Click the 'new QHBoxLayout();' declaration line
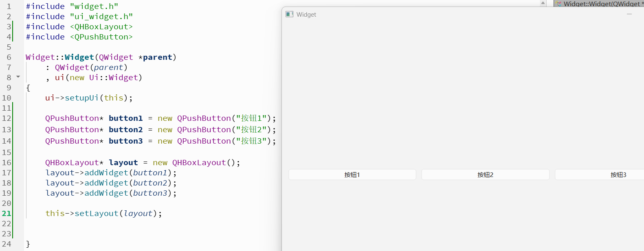 (143, 162)
